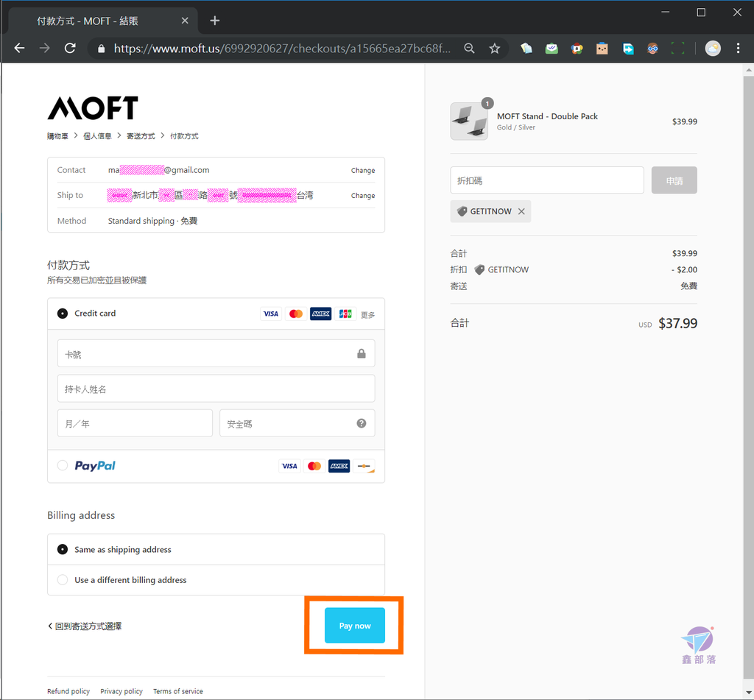Choose Use a different billing address
Screen dimensions: 754x700
pyautogui.click(x=63, y=580)
